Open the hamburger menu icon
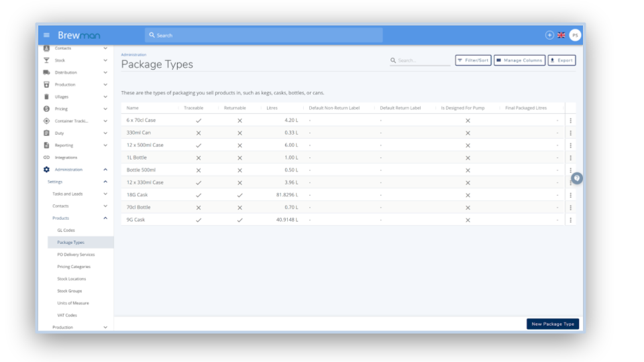Screen dimensions: 644x362 [x=46, y=36]
